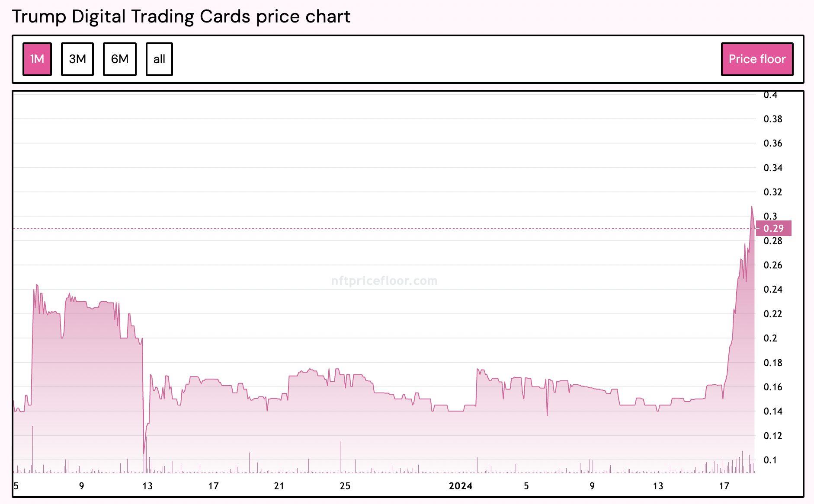Click the 0.1 price axis label
This screenshot has width=814, height=504.
pyautogui.click(x=770, y=460)
